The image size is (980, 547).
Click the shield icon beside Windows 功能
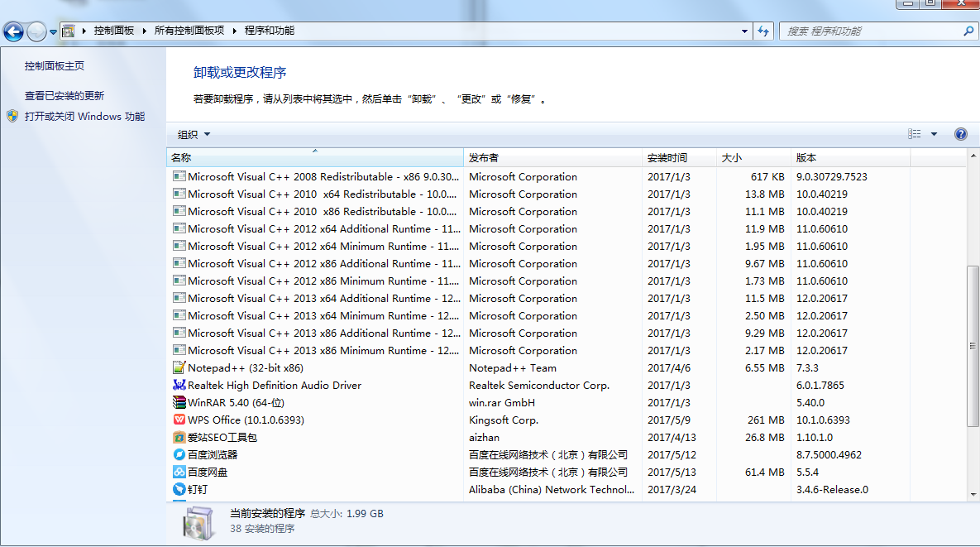(12, 117)
